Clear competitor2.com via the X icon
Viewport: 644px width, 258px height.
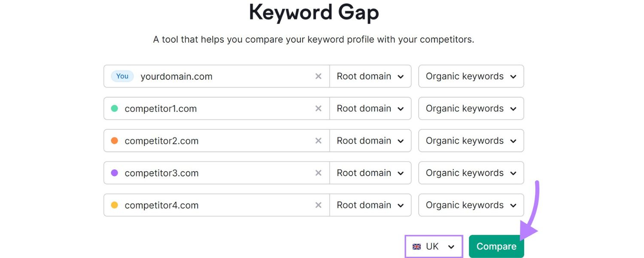[x=318, y=141]
